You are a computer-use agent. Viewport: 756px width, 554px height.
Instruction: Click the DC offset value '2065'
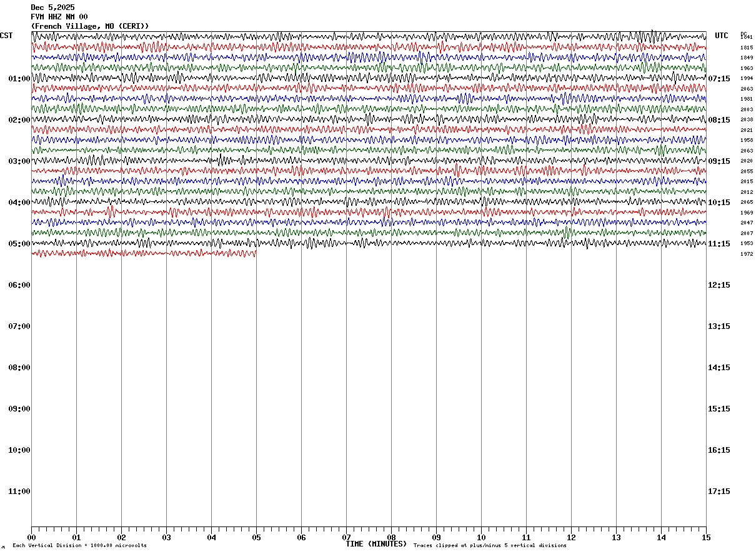[747, 203]
